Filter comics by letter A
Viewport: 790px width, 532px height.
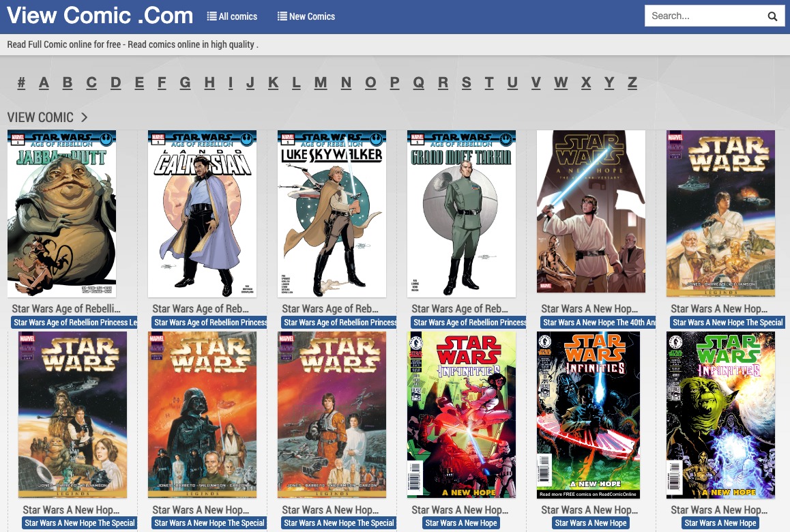pyautogui.click(x=44, y=83)
